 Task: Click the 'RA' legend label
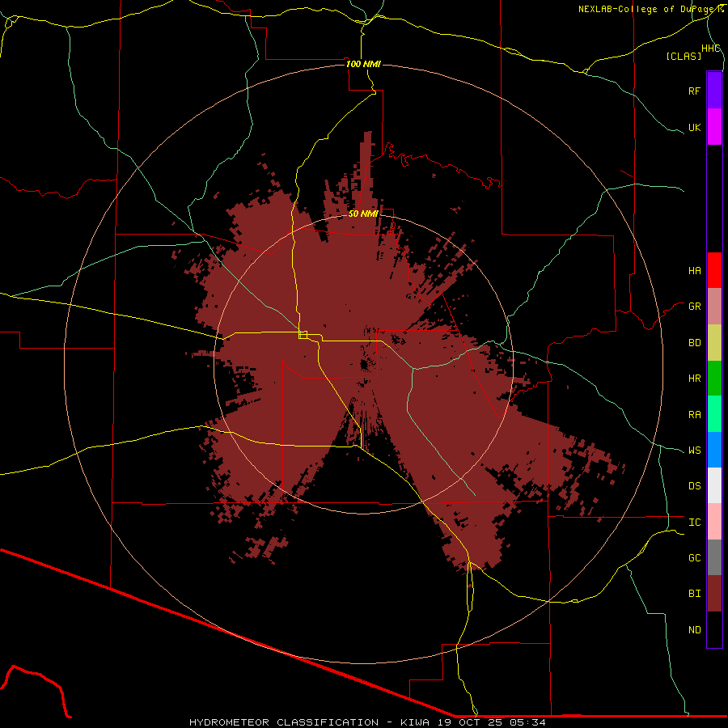pyautogui.click(x=695, y=415)
